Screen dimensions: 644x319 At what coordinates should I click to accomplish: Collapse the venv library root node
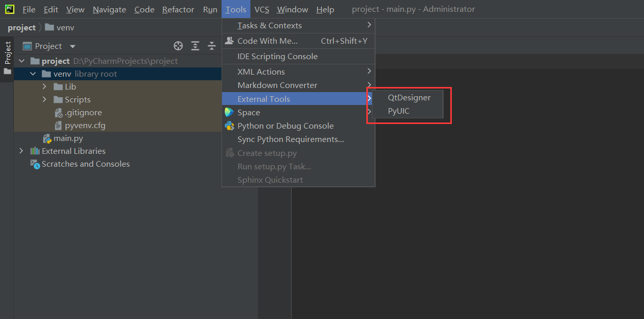[32, 74]
